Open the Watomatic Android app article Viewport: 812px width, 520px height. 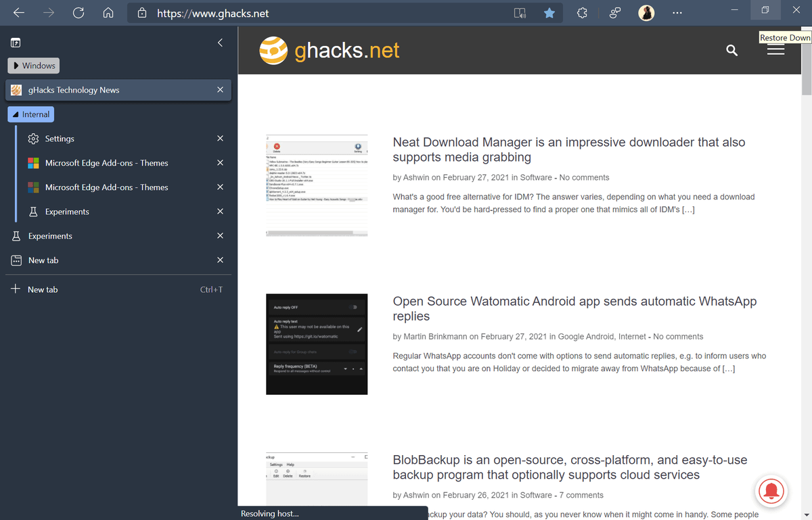[574, 309]
